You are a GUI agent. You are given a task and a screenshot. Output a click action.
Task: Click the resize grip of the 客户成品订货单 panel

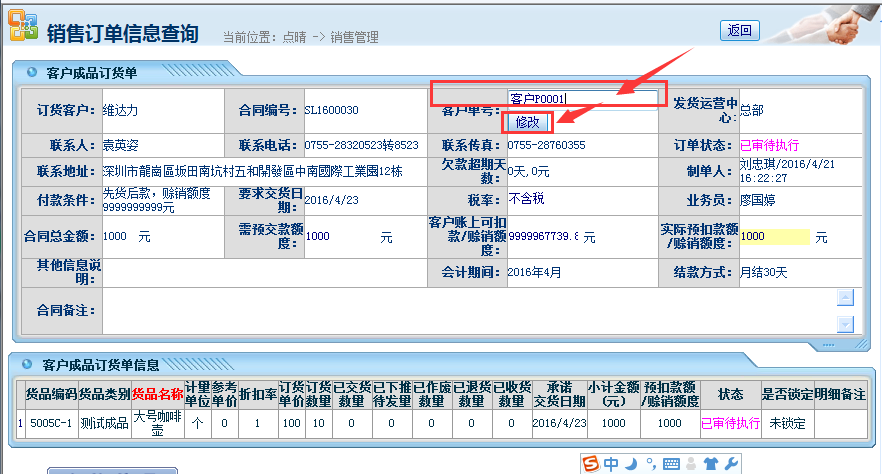861,344
